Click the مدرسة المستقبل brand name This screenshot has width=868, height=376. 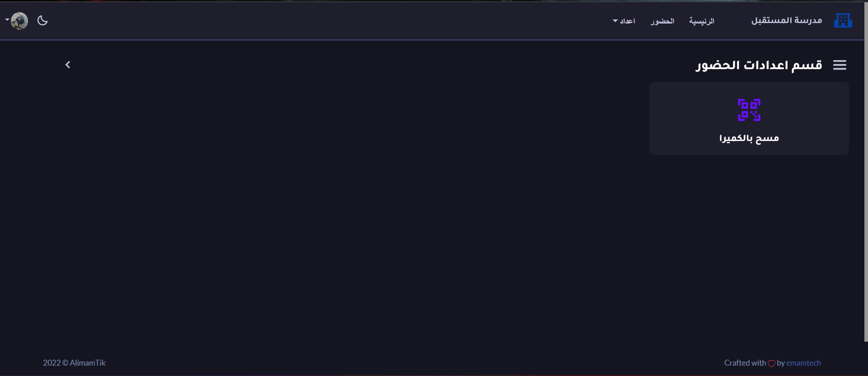787,21
